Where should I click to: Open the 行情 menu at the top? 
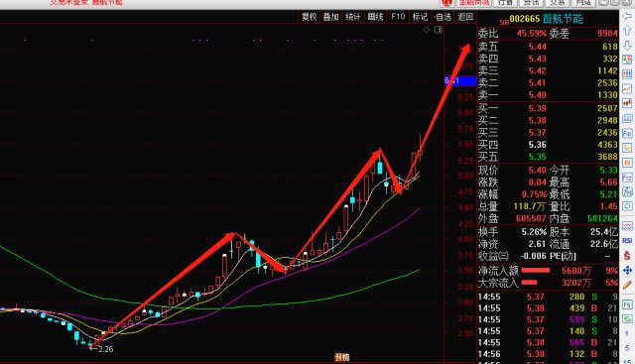[505, 3]
